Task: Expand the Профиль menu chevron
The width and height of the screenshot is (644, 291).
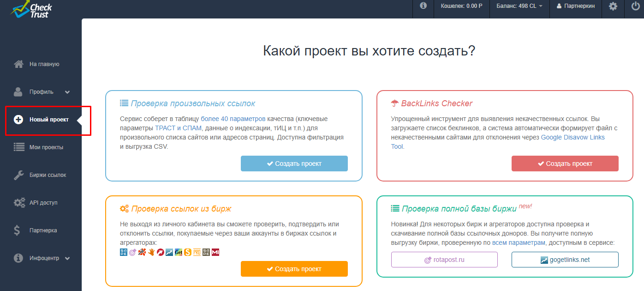Action: (67, 92)
